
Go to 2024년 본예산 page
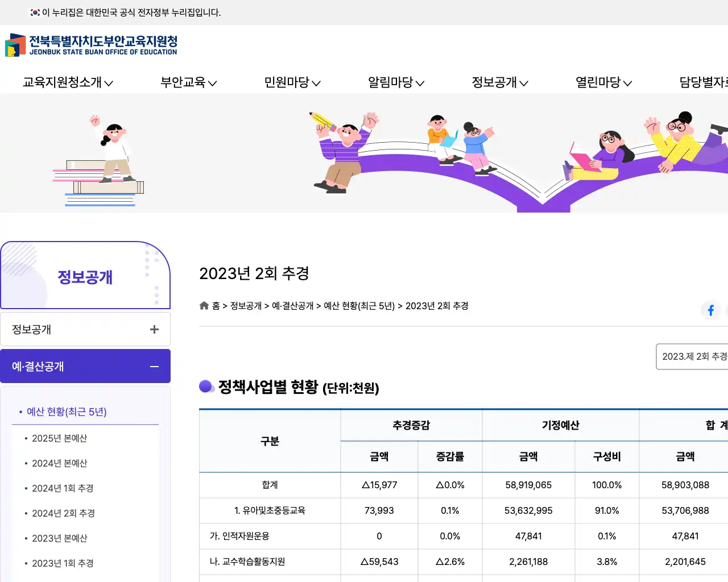coord(60,463)
